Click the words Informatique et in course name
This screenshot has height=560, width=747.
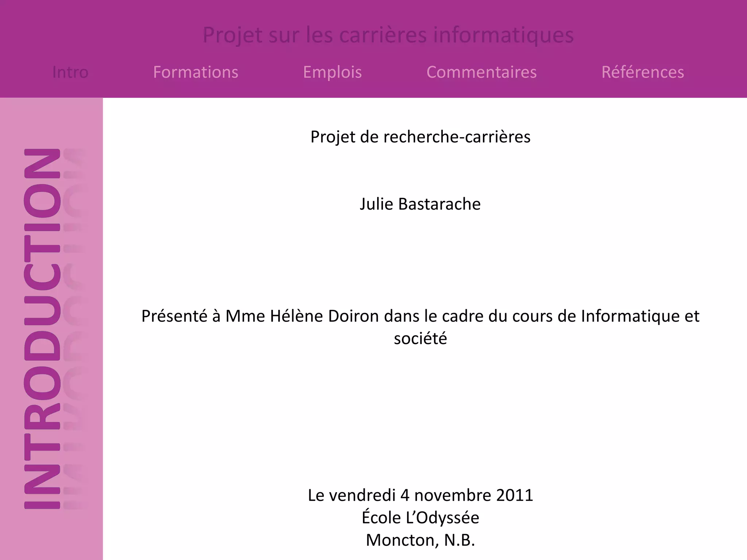coord(640,316)
